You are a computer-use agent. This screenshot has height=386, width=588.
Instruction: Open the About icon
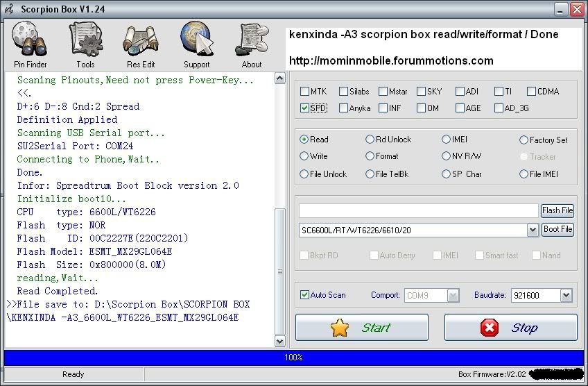[x=252, y=44]
